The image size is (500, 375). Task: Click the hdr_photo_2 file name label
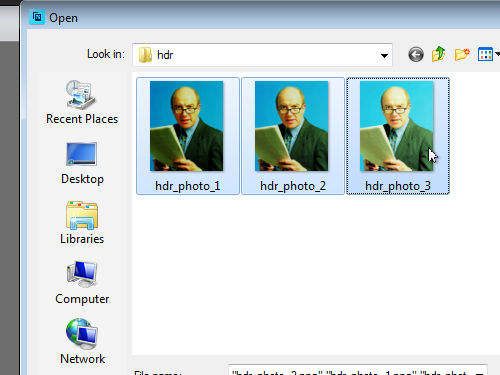(x=293, y=186)
